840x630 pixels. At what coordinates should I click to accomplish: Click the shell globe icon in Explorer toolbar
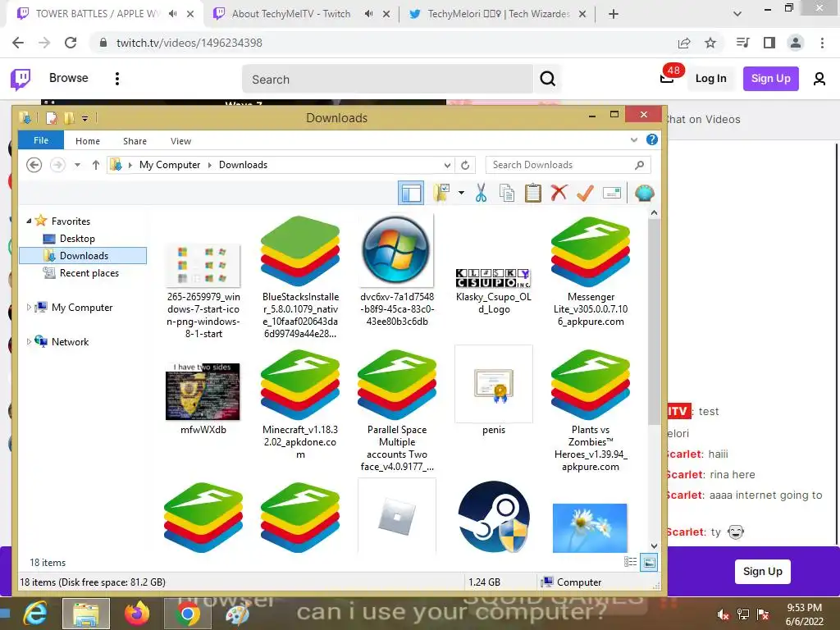[x=645, y=193]
